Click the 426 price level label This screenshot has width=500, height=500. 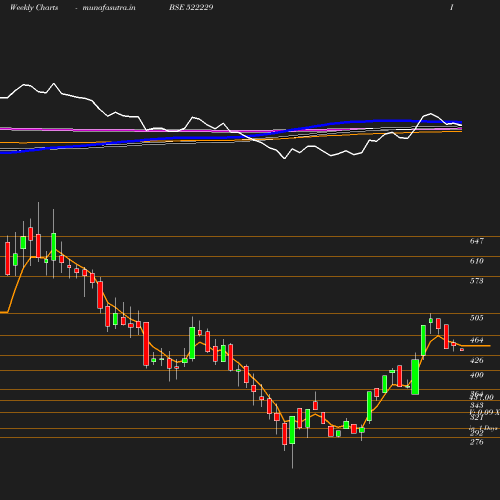[x=476, y=360]
